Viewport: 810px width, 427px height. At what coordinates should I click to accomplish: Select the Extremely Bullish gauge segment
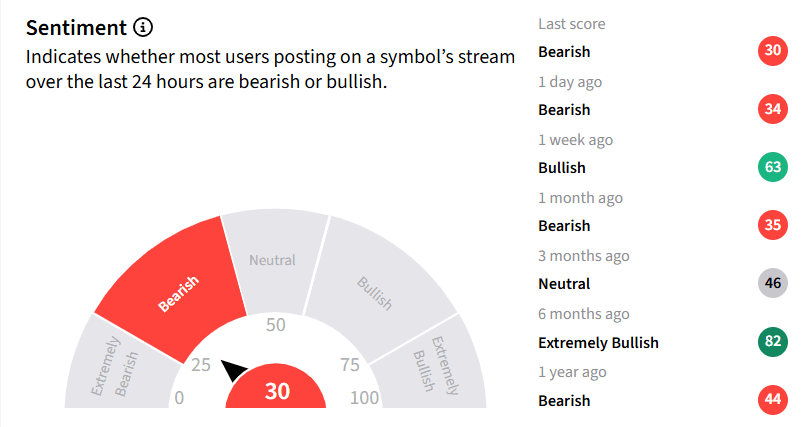pyautogui.click(x=431, y=367)
